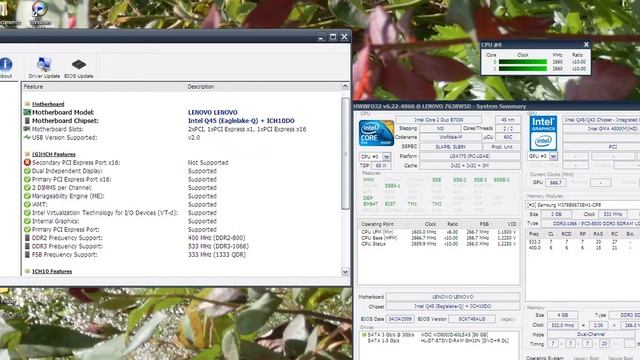
Task: Select the (G)MCH Features heading
Action: [54, 154]
